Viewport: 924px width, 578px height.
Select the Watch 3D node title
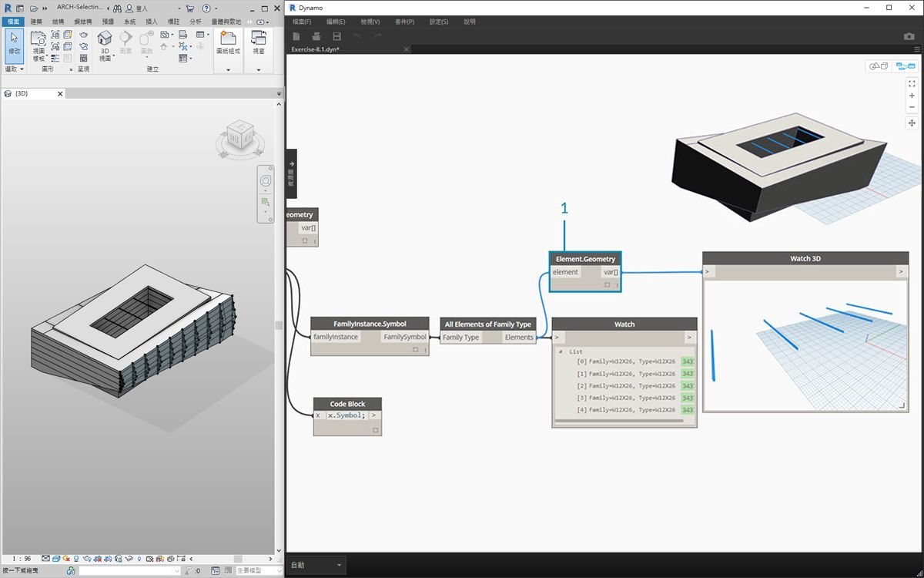805,259
